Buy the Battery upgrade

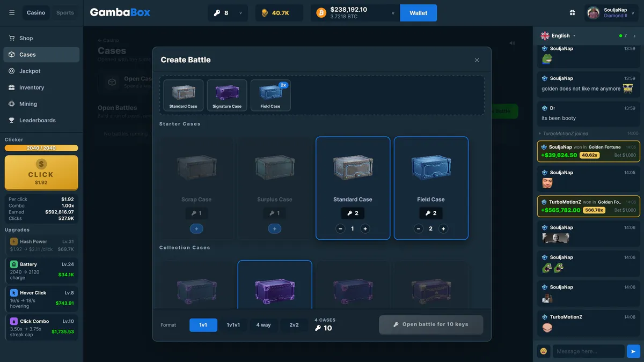41,269
